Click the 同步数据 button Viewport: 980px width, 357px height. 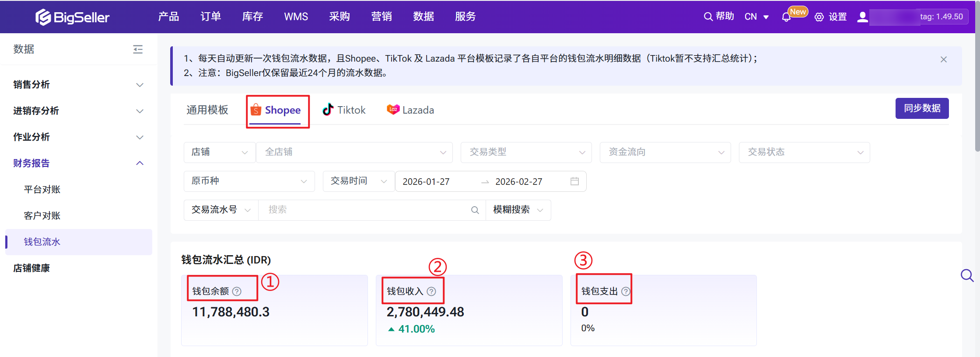(x=922, y=108)
